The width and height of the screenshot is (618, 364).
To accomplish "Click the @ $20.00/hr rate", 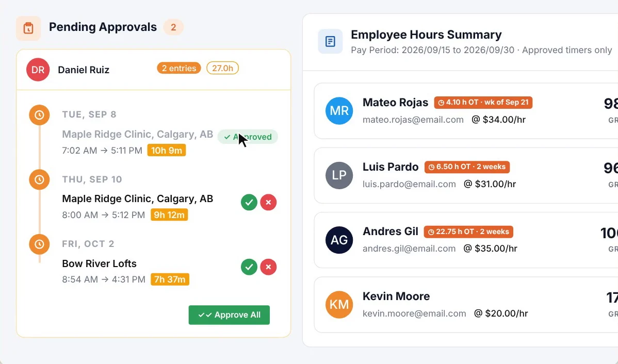I will [501, 313].
